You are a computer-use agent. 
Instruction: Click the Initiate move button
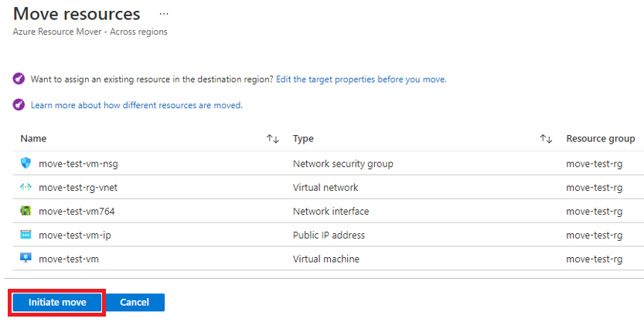point(57,303)
